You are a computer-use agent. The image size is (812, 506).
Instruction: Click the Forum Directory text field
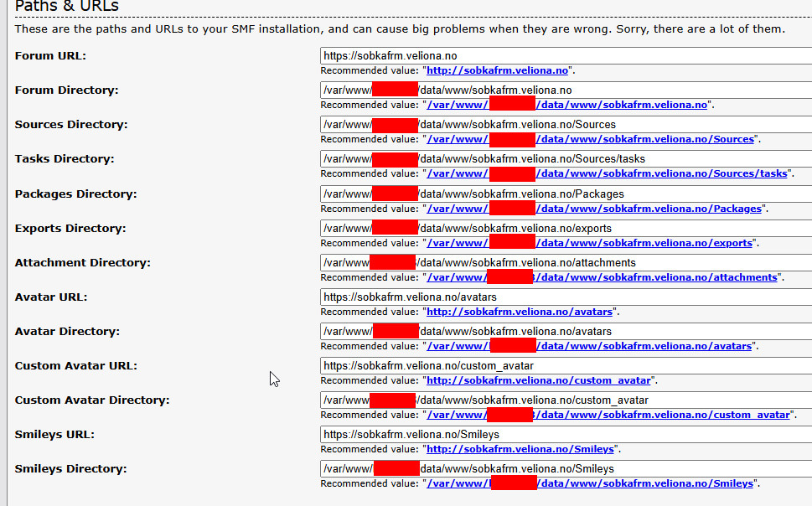click(x=566, y=90)
